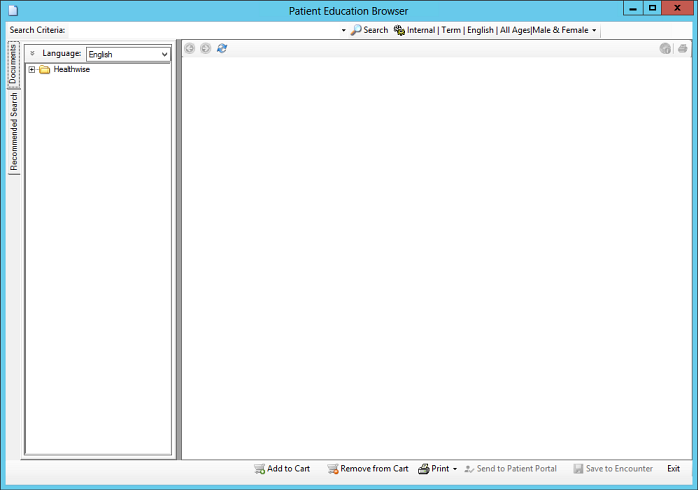Open the Language combo box

tap(128, 54)
